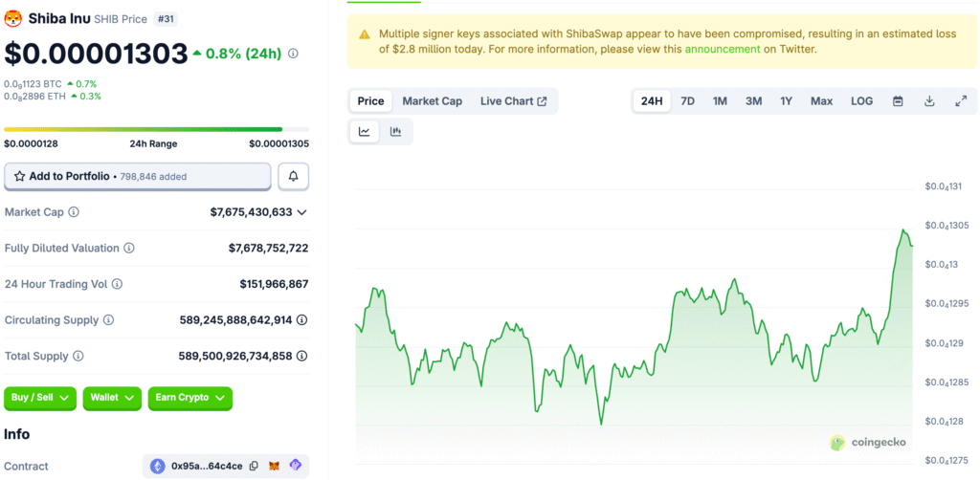Open the Live Chart tab
Screen dimensions: 980x480
coord(513,101)
